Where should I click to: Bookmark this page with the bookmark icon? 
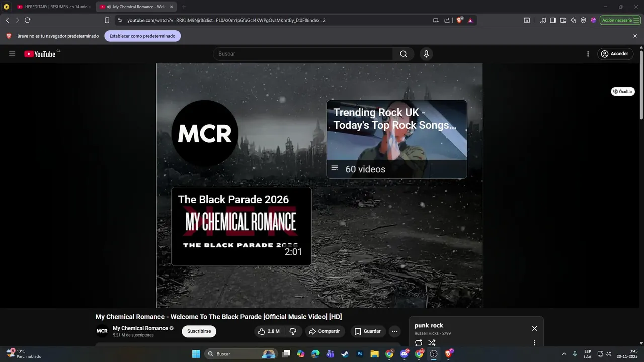coord(107,20)
